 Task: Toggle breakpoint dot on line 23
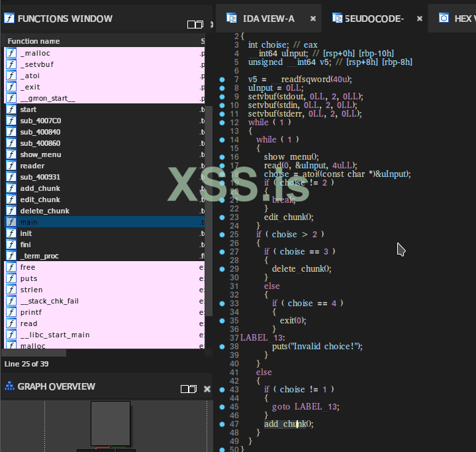coord(222,217)
